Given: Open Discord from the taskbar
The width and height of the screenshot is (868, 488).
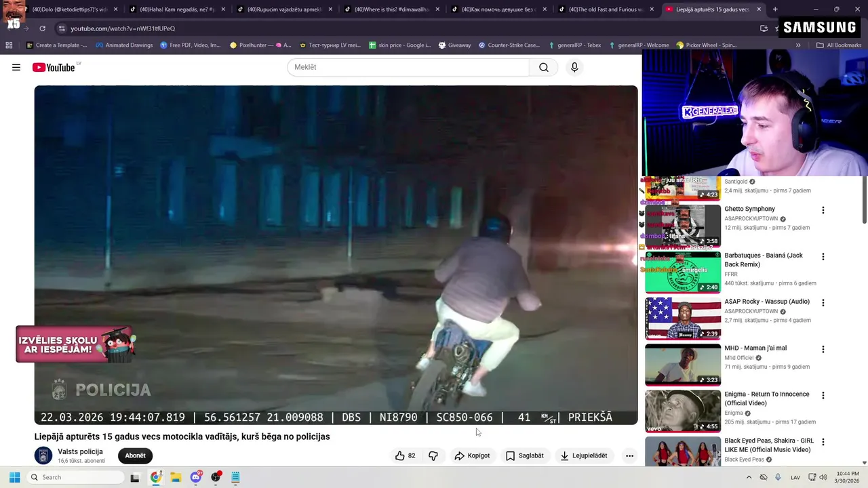Looking at the screenshot, I should [x=196, y=477].
